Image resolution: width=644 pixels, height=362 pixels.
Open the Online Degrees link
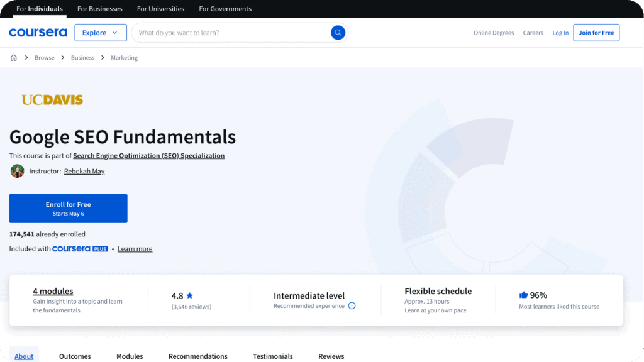point(494,33)
